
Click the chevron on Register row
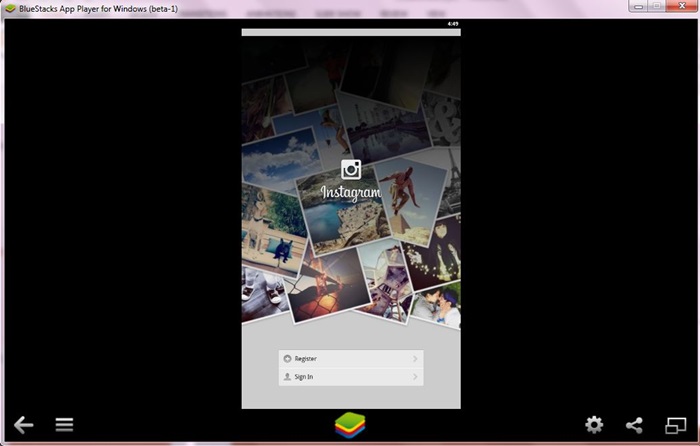click(415, 358)
